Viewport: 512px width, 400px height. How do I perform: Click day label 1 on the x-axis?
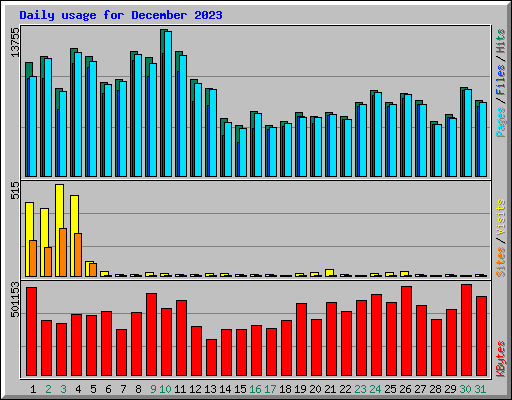pos(33,389)
